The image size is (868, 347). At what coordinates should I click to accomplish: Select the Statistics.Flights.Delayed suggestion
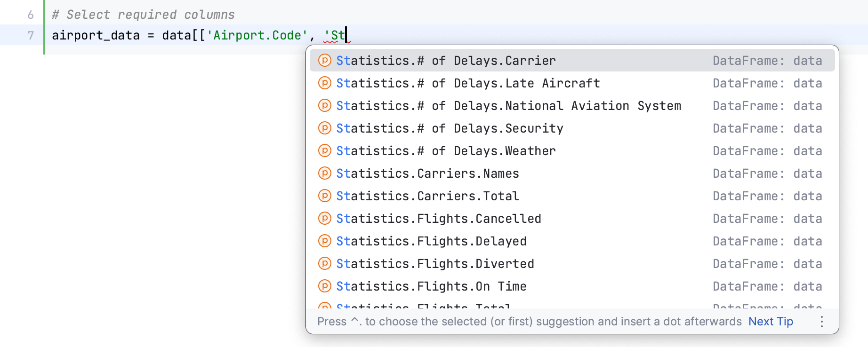pos(431,241)
